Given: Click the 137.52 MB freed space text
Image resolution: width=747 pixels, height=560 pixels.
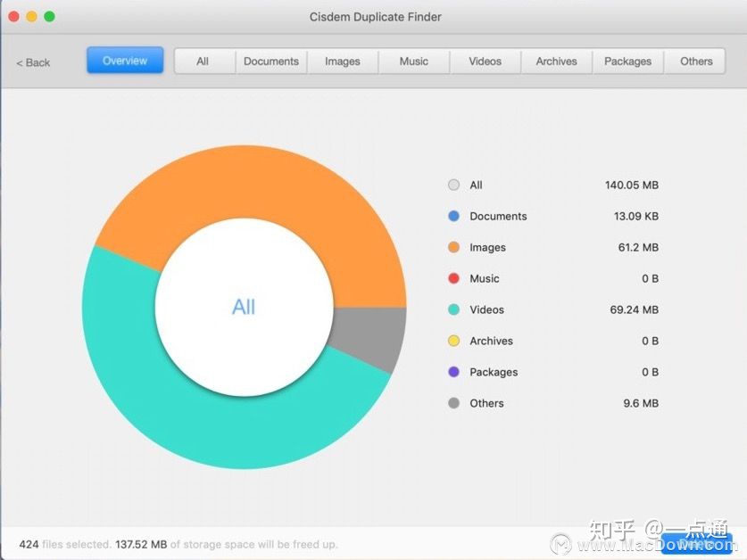Looking at the screenshot, I should pyautogui.click(x=141, y=544).
